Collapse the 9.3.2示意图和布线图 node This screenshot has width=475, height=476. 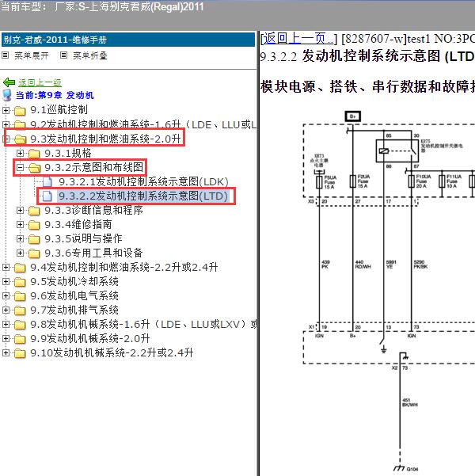pos(20,167)
